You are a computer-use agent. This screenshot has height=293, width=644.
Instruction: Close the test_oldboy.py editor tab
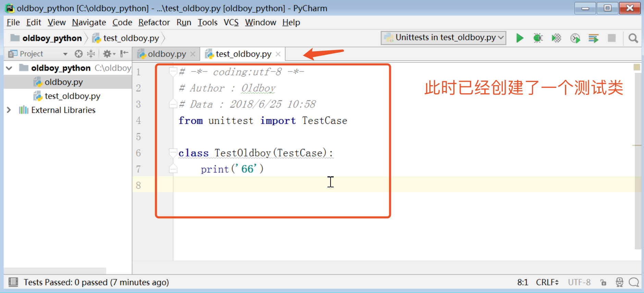[278, 54]
